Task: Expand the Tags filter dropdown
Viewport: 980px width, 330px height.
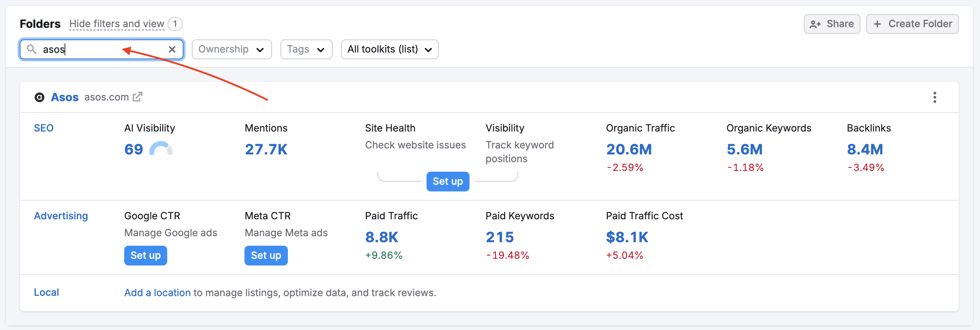Action: tap(306, 49)
